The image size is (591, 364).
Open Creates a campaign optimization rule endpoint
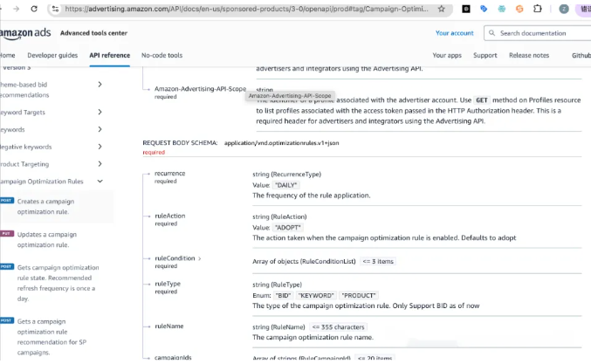click(x=45, y=207)
